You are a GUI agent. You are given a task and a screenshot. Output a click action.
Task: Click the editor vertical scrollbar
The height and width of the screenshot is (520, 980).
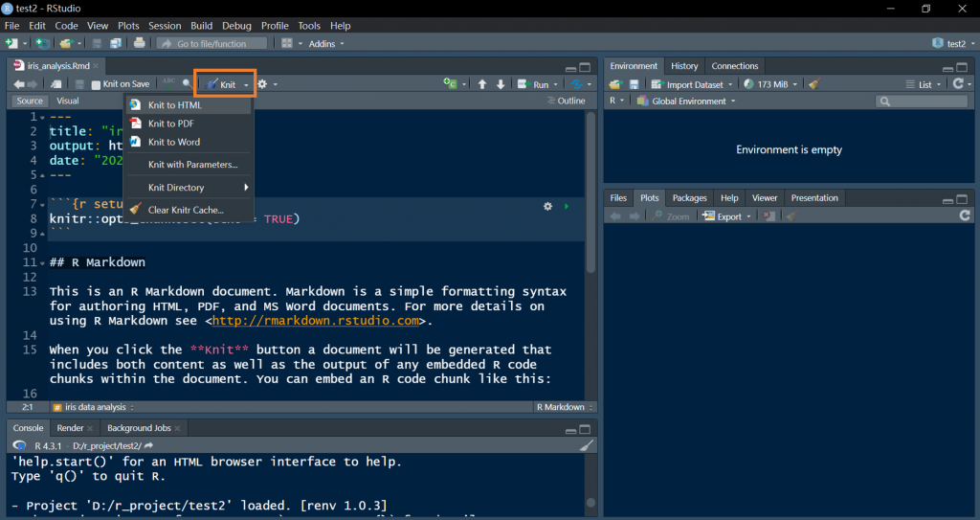(590, 194)
